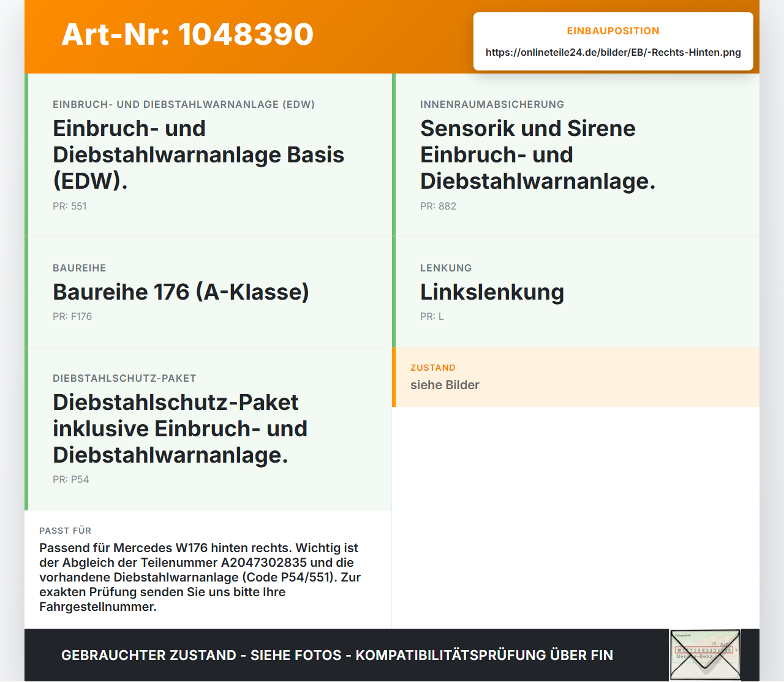Click the BAUREIHE label
Viewport: 784px width, 682px height.
(80, 268)
